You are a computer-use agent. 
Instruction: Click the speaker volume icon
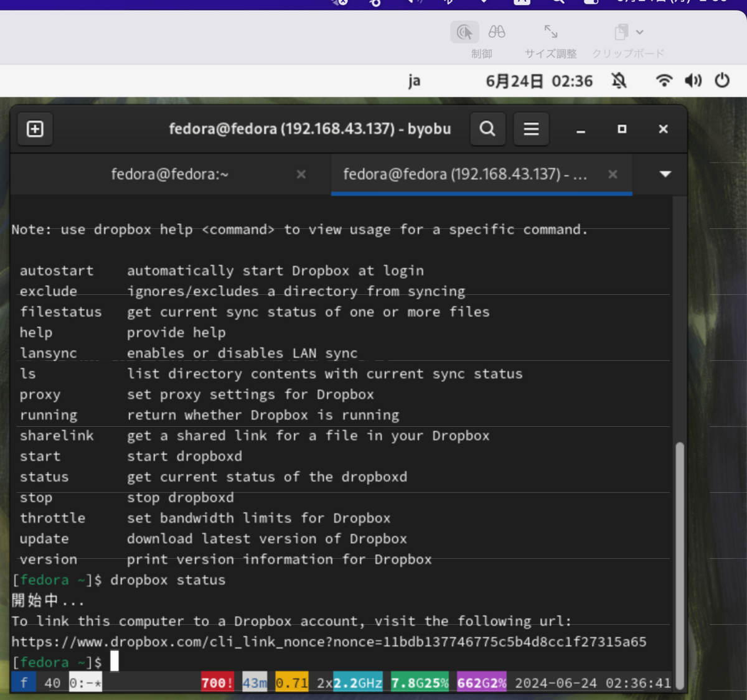pyautogui.click(x=693, y=80)
